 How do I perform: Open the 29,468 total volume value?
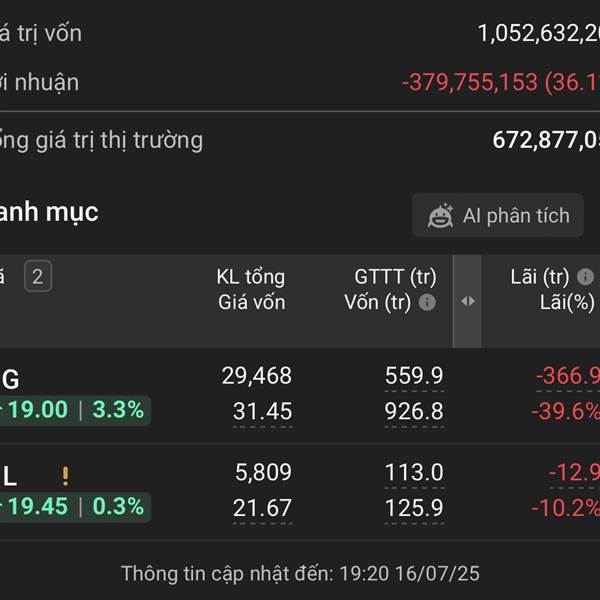click(x=257, y=375)
